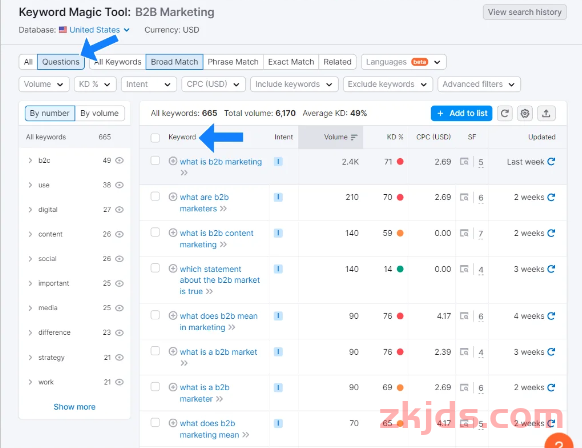This screenshot has height=448, width=582.
Task: View SERP icon for what are b2b marketers
Action: point(464,197)
